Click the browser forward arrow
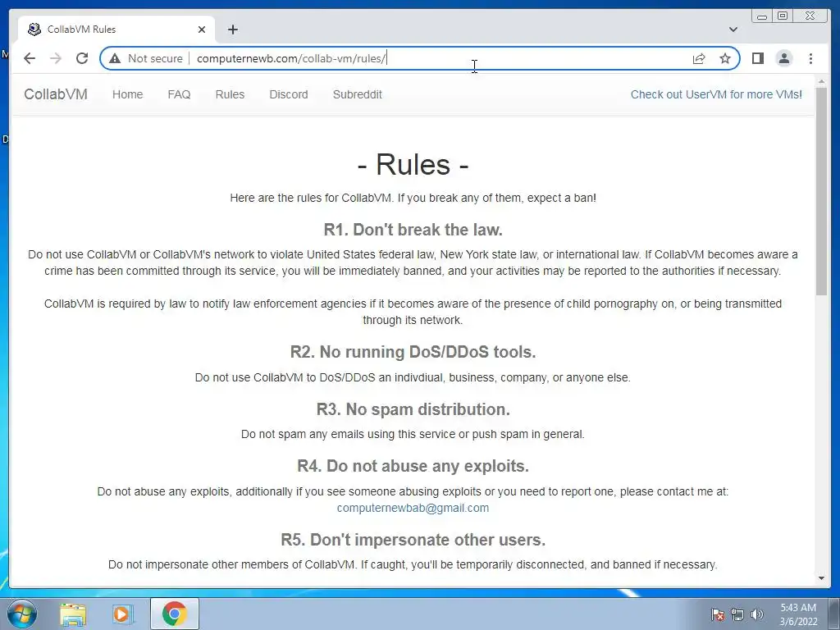This screenshot has height=630, width=840. (x=56, y=58)
